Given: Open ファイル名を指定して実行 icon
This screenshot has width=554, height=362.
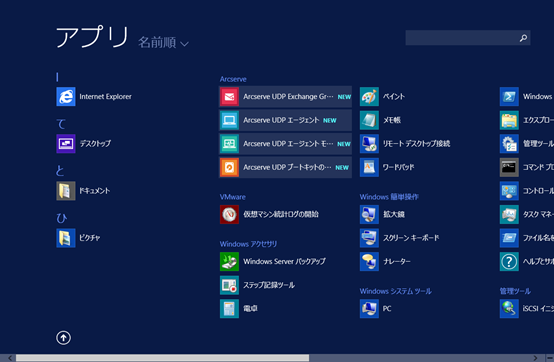Looking at the screenshot, I should pyautogui.click(x=509, y=238).
